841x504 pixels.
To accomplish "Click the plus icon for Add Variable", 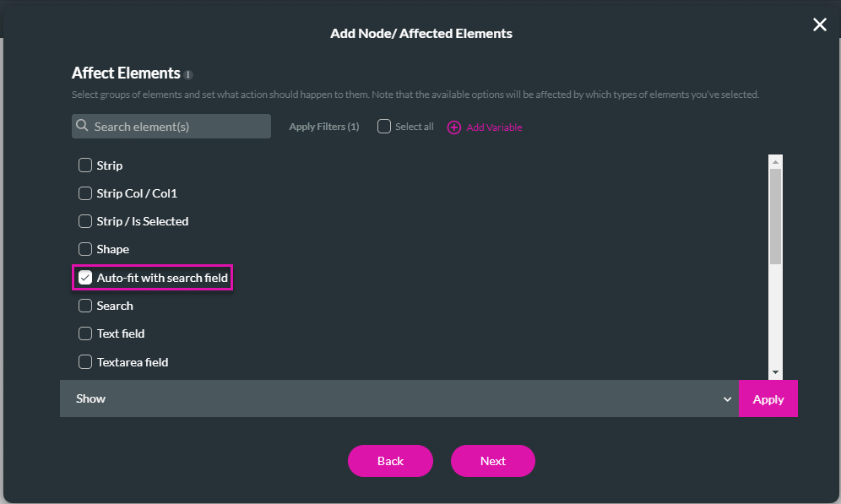I will pos(453,127).
